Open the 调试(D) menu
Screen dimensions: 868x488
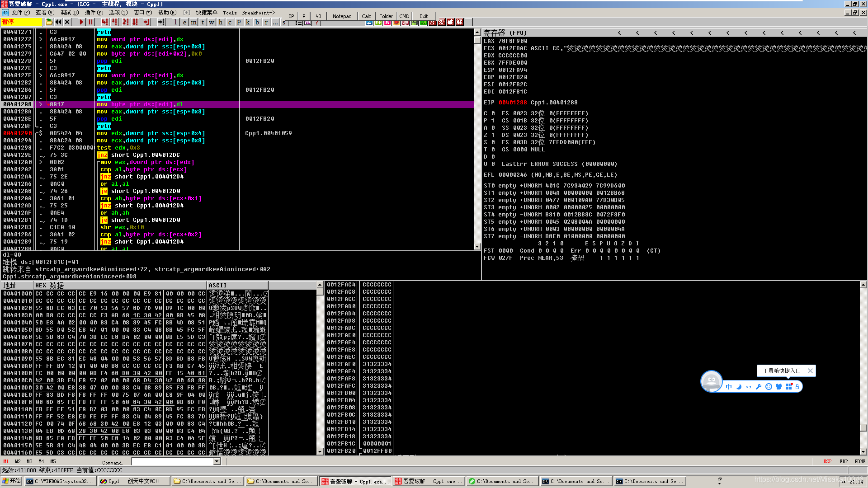pyautogui.click(x=69, y=13)
